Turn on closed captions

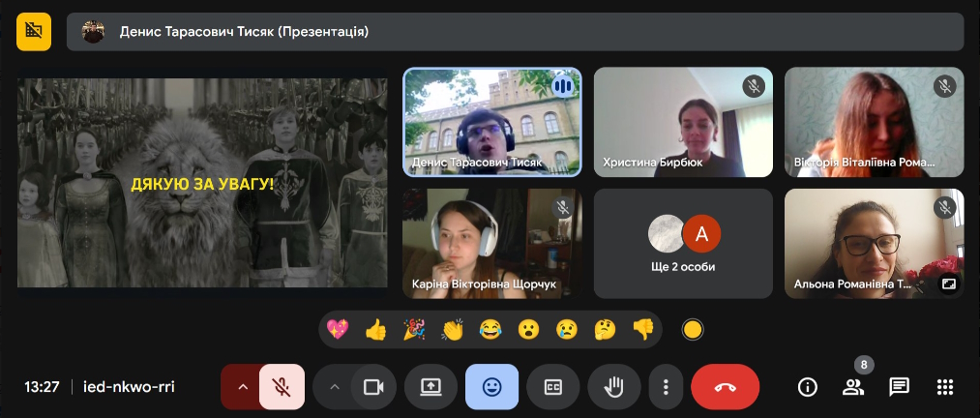tap(552, 387)
